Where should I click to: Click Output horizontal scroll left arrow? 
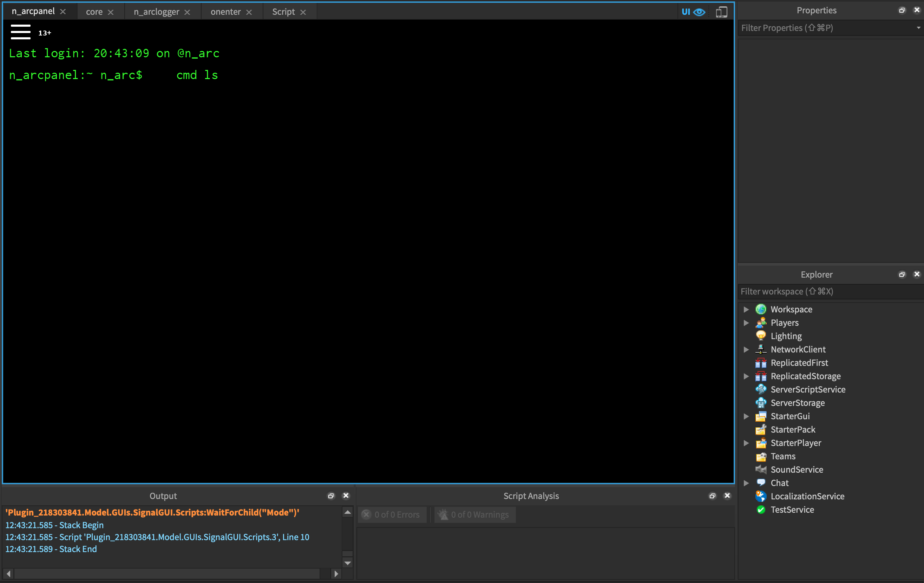tap(8, 574)
